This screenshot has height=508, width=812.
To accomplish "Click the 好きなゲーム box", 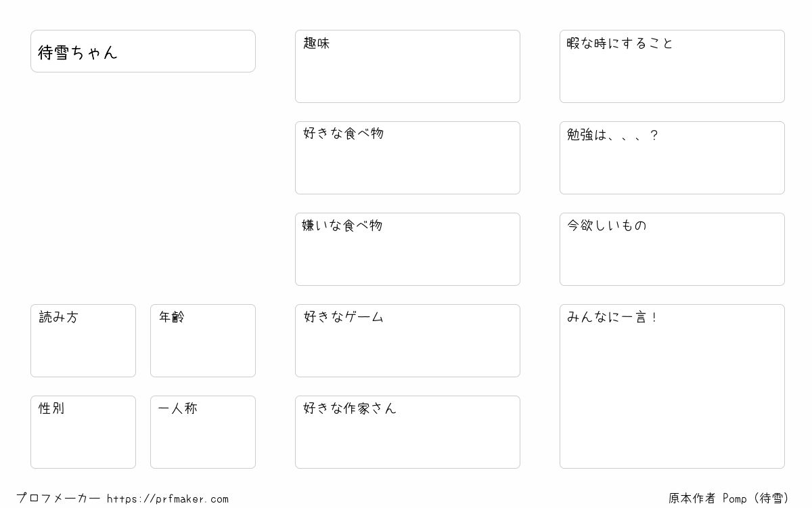I will [407, 341].
